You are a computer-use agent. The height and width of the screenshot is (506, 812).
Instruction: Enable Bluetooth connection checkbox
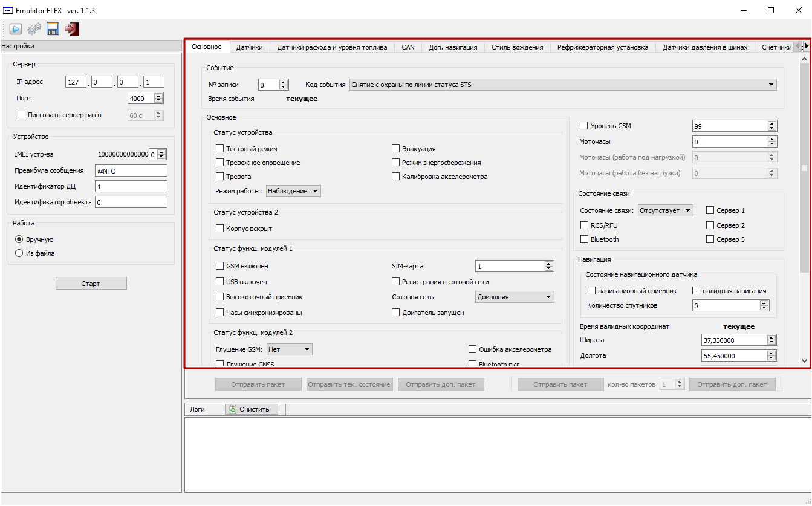click(x=584, y=239)
